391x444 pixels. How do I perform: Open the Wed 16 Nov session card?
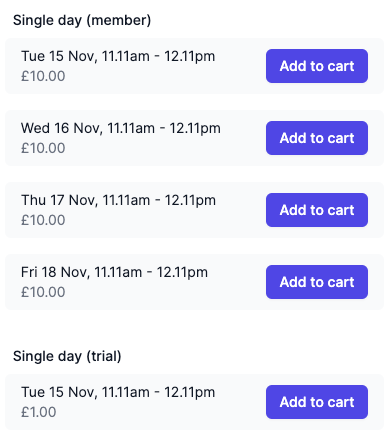(194, 138)
